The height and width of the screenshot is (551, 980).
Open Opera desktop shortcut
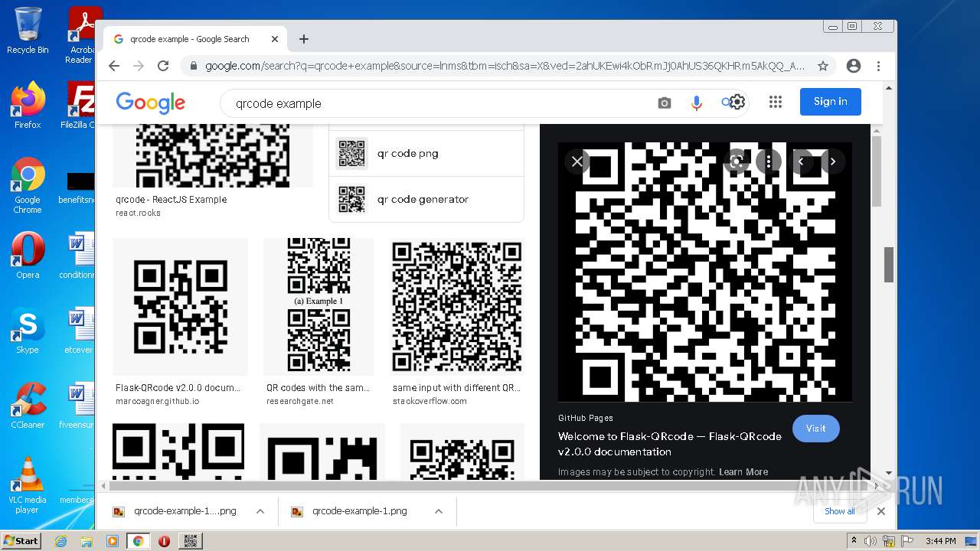(28, 256)
